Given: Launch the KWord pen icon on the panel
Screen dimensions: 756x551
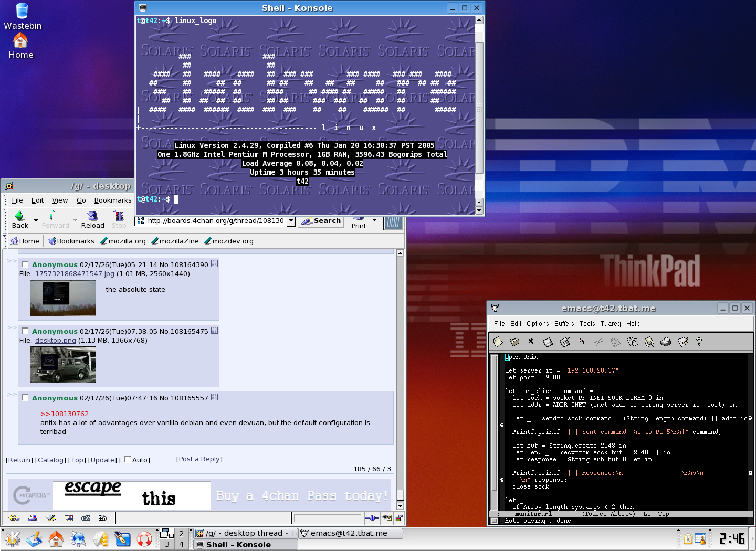Looking at the screenshot, I should 122,539.
